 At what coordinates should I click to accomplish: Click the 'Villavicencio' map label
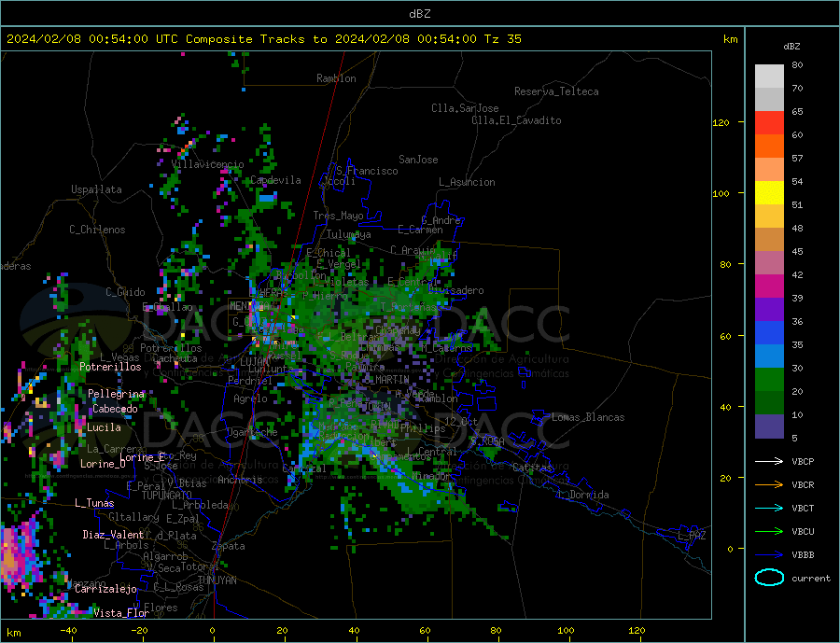(207, 164)
